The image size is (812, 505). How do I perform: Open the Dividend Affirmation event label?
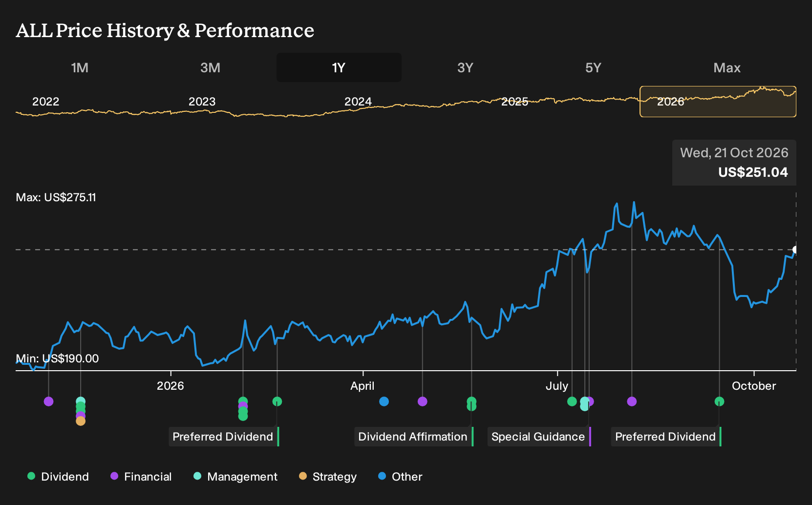[x=414, y=437]
